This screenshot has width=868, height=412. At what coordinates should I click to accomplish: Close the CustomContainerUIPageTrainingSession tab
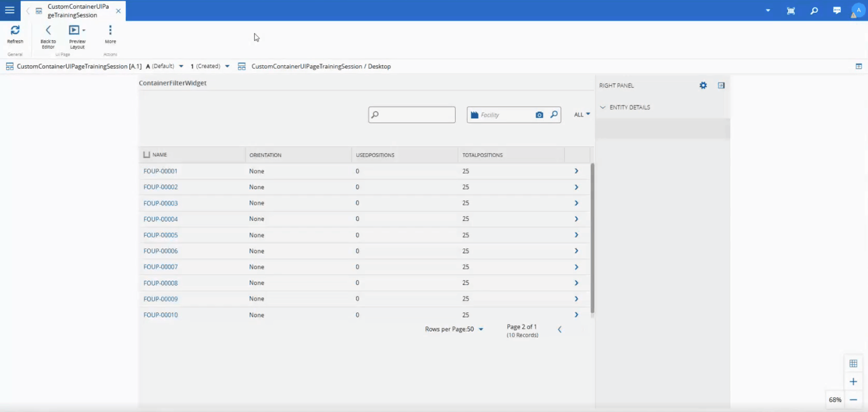coord(118,11)
